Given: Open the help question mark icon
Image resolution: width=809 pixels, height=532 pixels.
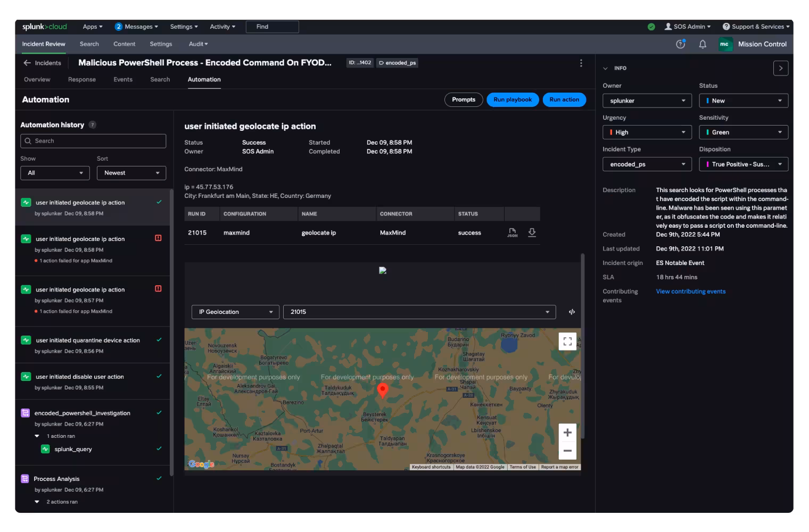Looking at the screenshot, I should (680, 44).
